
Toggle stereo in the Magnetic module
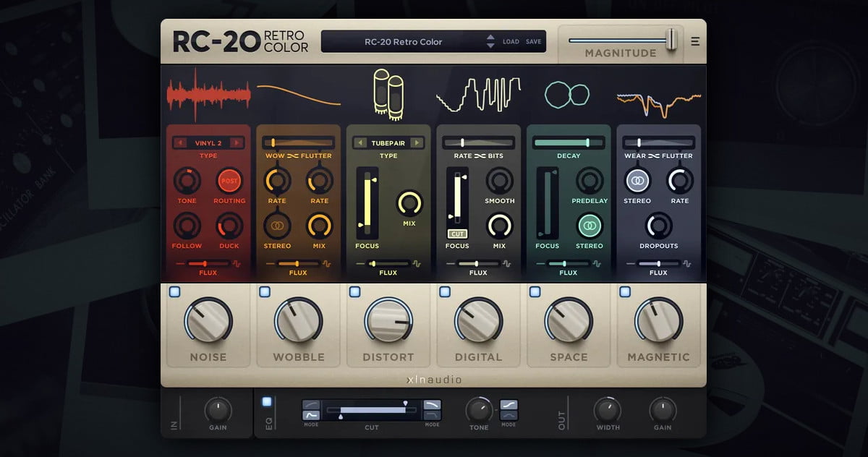pos(637,180)
